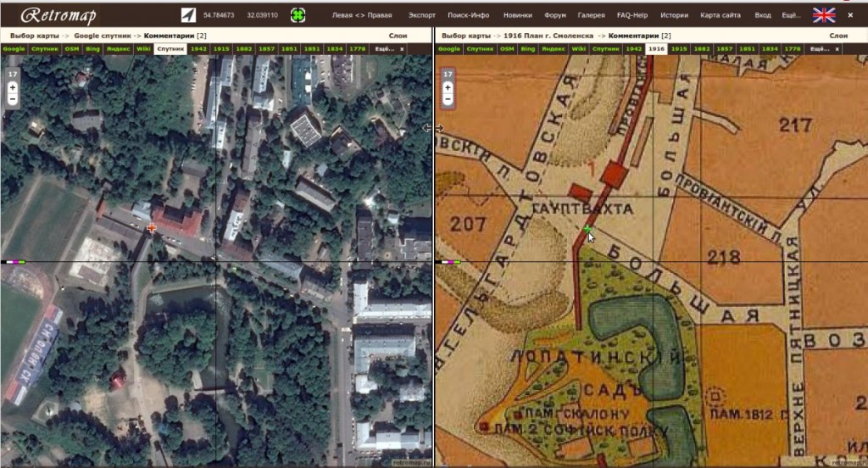Screen dimensions: 868x468
Task: Zoom out on the left satellite map
Action: [x=12, y=99]
